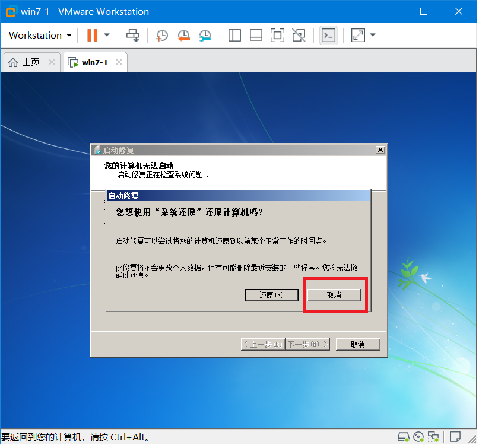This screenshot has height=448, width=479.
Task: Click the CD/DVD drive status icon
Action: pos(418,438)
